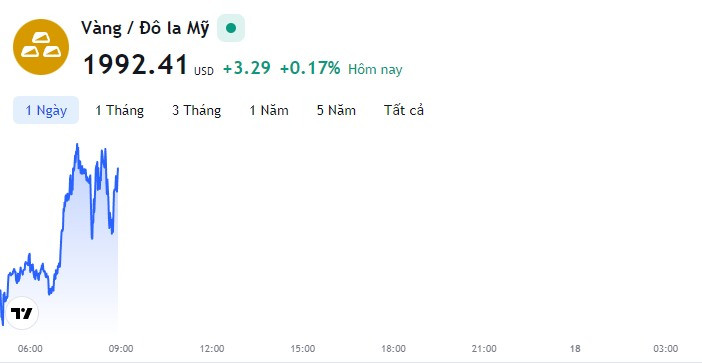
Task: Click the 09:00 time axis label
Action: tap(121, 349)
